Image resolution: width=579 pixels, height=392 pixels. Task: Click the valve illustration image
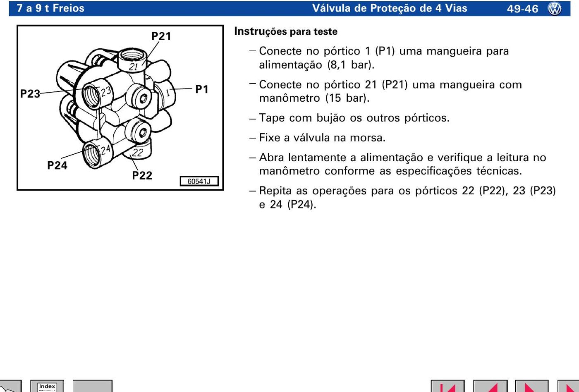[x=120, y=108]
